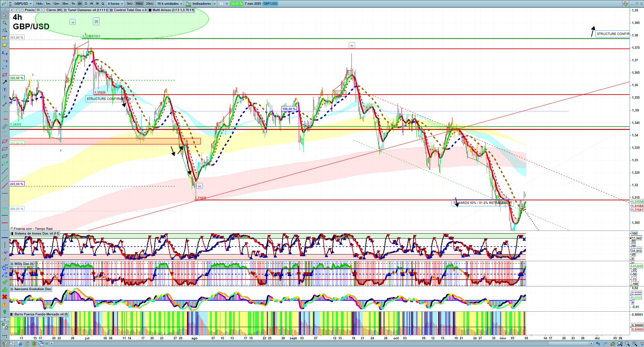Click the undo arrow in bottom toolbar
The height and width of the screenshot is (347, 644).
click(x=598, y=344)
